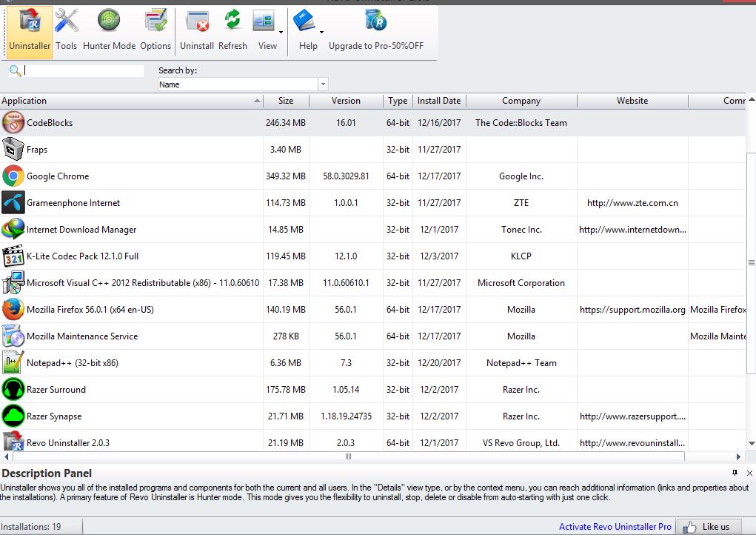Click the vertical scrollbar thumb
This screenshot has width=756, height=535.
[751, 263]
